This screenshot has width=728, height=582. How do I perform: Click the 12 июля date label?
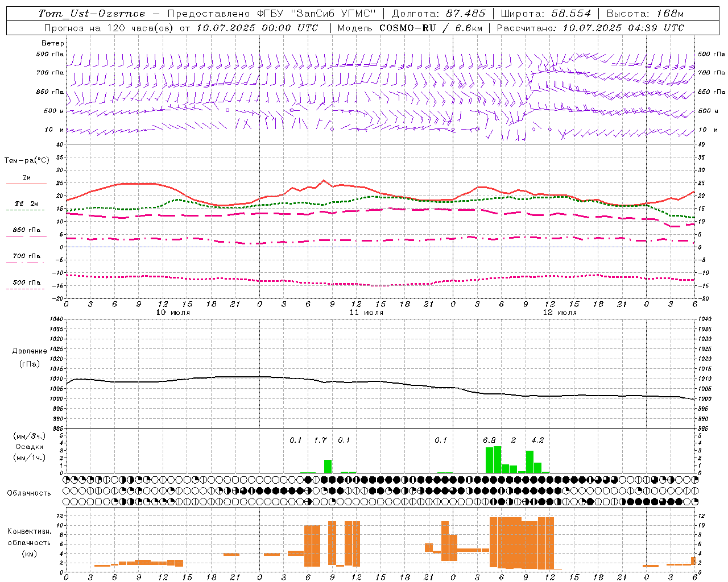560,313
